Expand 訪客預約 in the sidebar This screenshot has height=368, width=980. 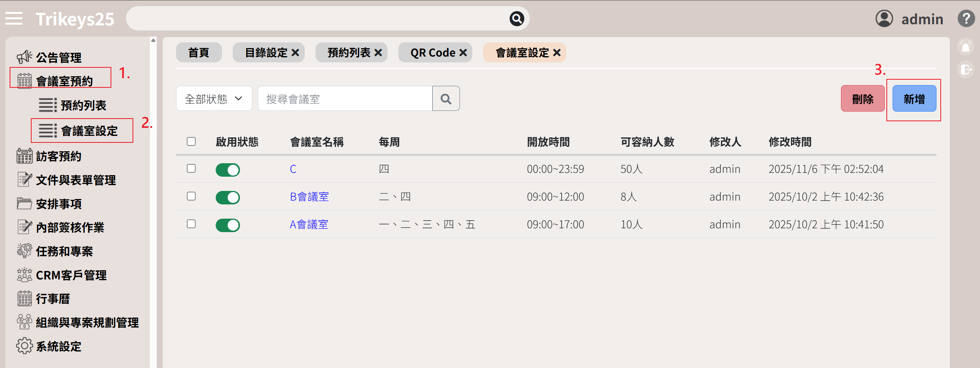click(59, 156)
